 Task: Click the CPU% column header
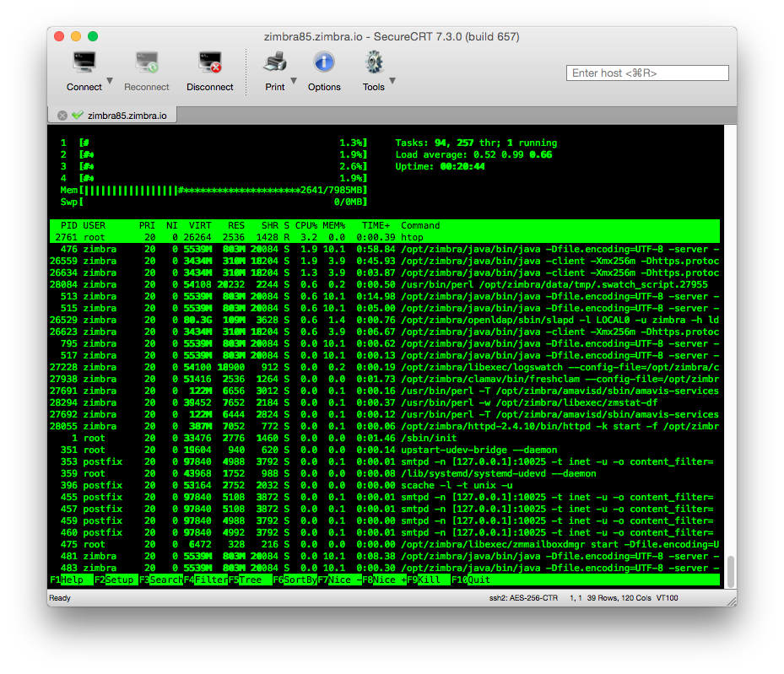[306, 225]
